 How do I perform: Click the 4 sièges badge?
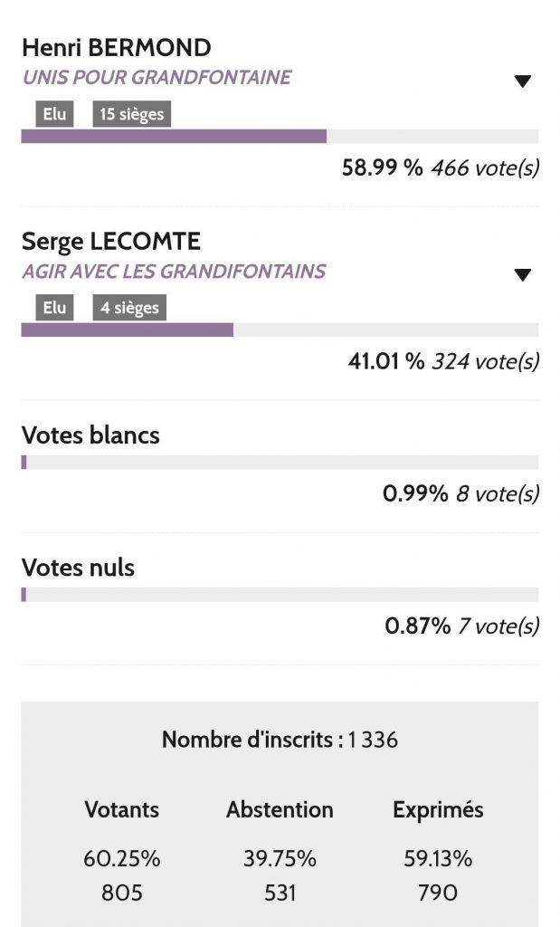129,308
